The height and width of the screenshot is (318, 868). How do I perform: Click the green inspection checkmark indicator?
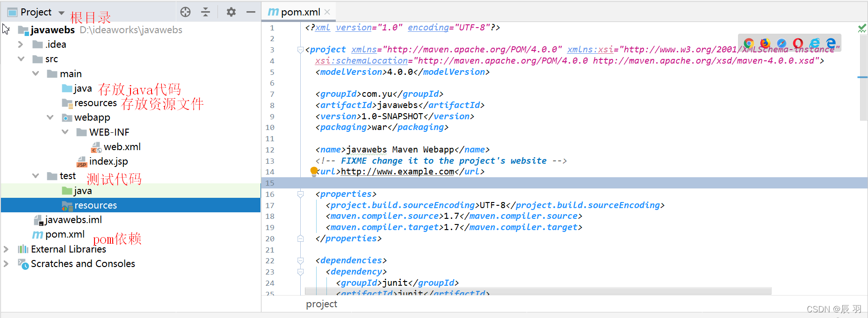[x=862, y=29]
